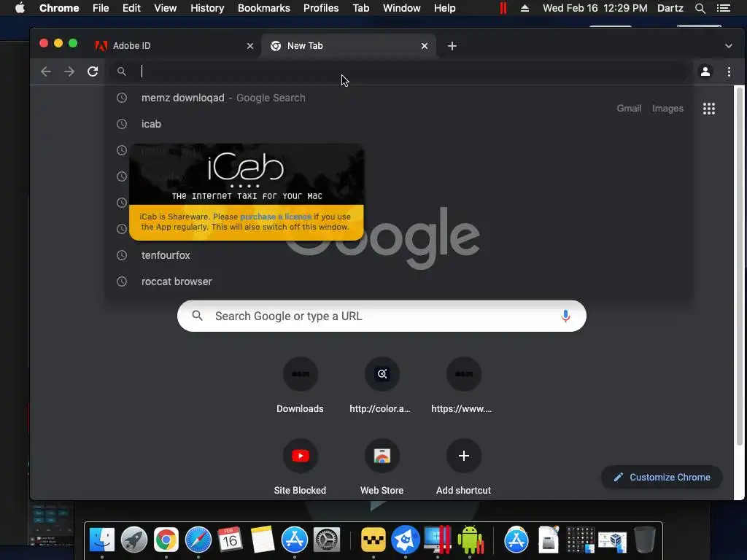
Task: Open the Window menu
Action: (x=402, y=8)
